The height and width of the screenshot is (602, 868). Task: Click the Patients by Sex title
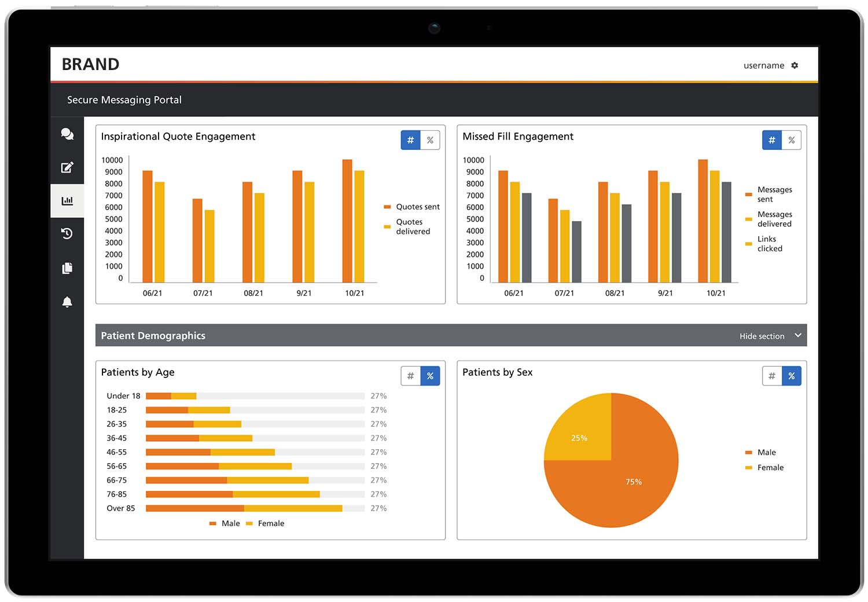coord(497,372)
